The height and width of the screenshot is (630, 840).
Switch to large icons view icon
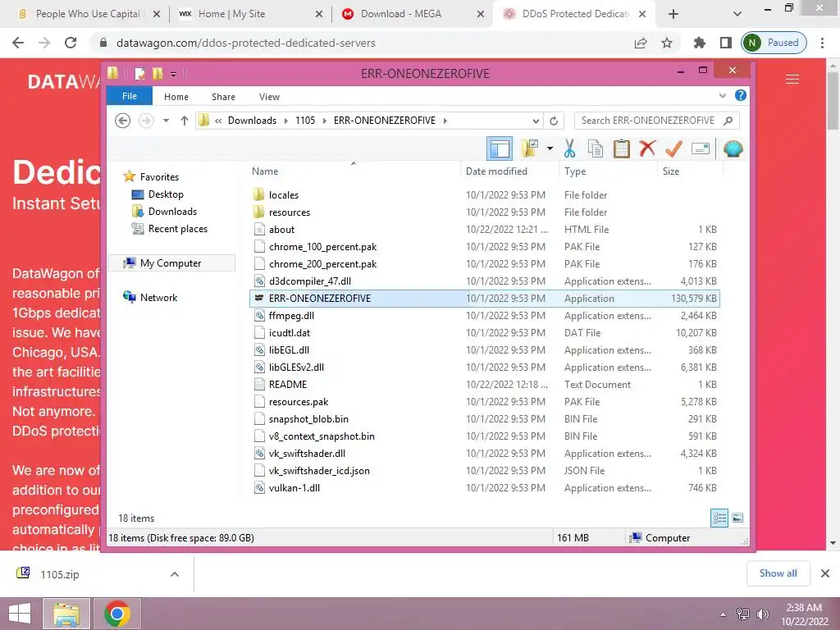click(737, 518)
